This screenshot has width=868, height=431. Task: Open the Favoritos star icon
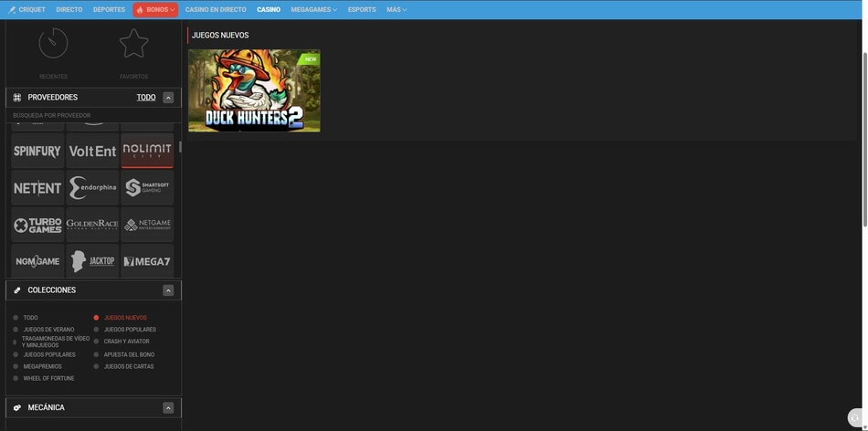pos(134,43)
